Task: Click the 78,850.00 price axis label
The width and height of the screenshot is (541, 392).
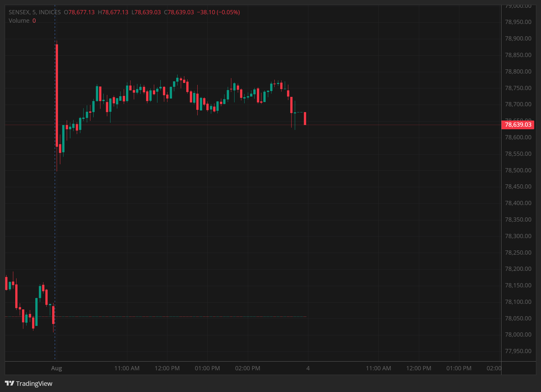Action: click(518, 55)
